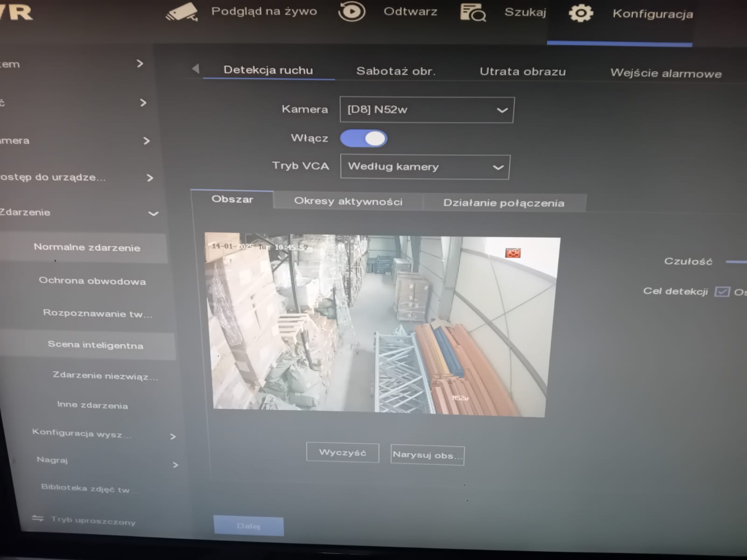This screenshot has height=560, width=747.
Task: Click the Szukaj search icon
Action: [x=473, y=12]
